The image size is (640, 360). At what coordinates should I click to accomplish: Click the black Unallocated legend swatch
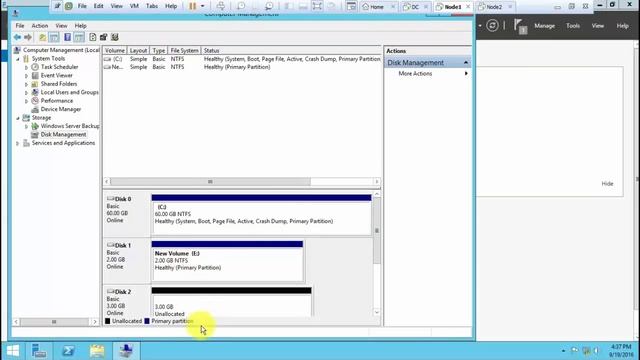pos(108,321)
